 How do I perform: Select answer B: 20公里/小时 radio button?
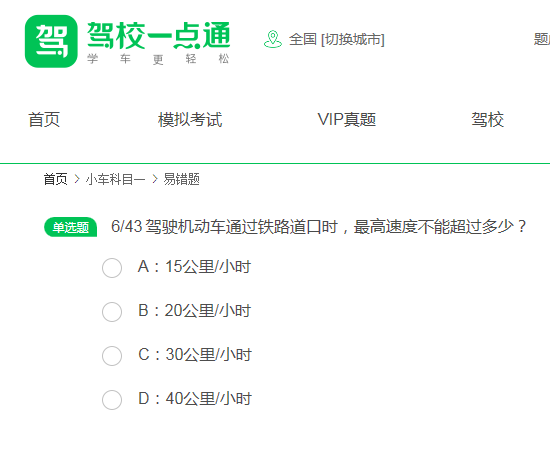pos(112,312)
